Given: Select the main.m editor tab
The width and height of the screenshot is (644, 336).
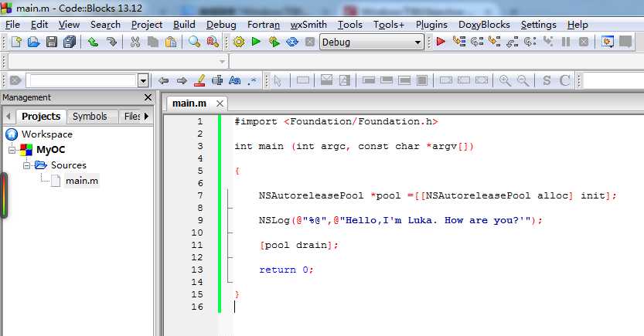Looking at the screenshot, I should [x=189, y=104].
